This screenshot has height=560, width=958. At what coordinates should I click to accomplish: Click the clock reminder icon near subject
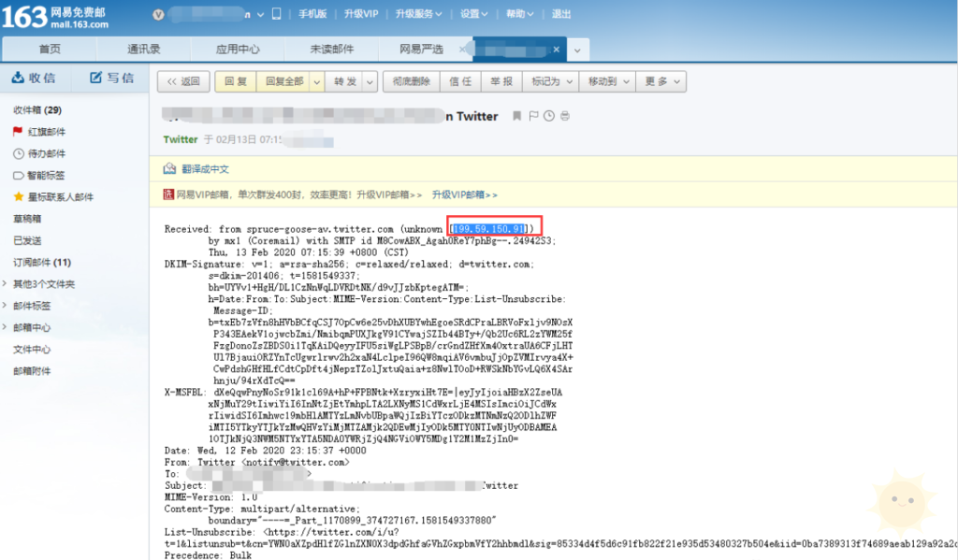pos(549,116)
